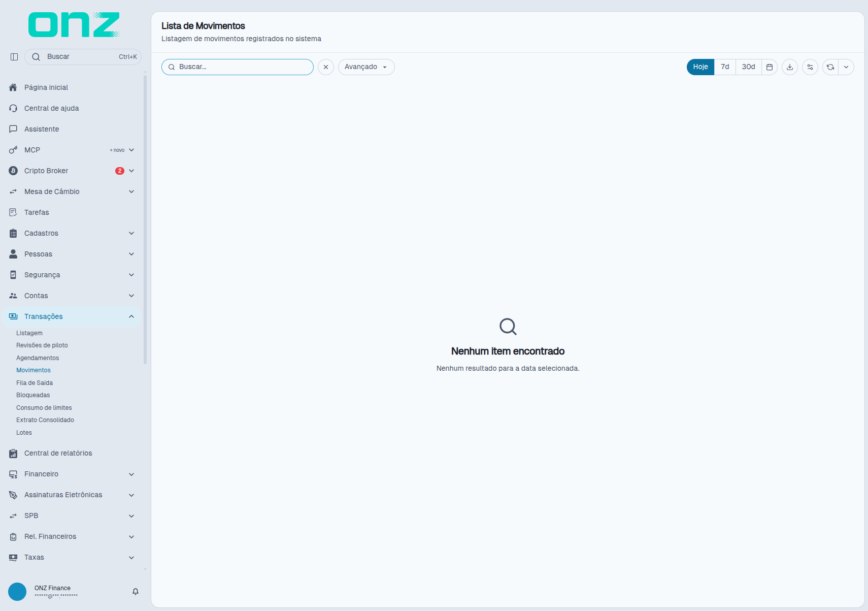Viewport: 868px width, 611px height.
Task: Open notifications bell icon
Action: 136,592
